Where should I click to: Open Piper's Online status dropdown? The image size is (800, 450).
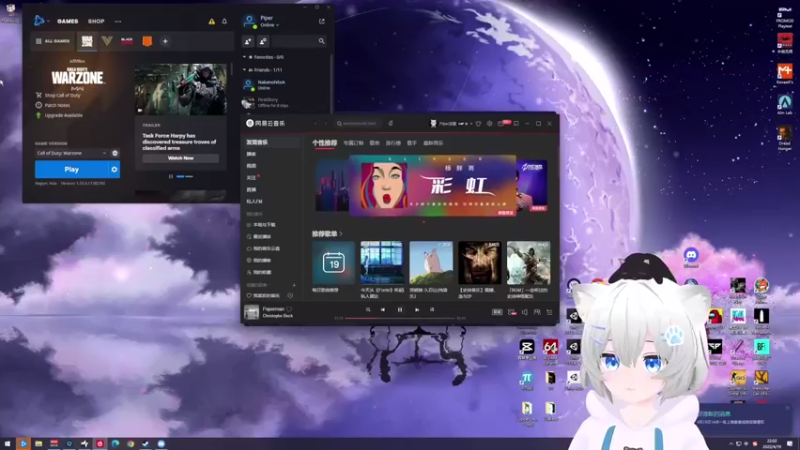point(269,25)
